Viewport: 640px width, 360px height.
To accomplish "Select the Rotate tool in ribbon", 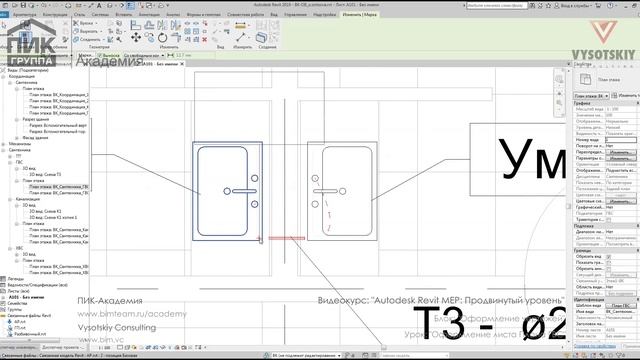I will pos(162,38).
